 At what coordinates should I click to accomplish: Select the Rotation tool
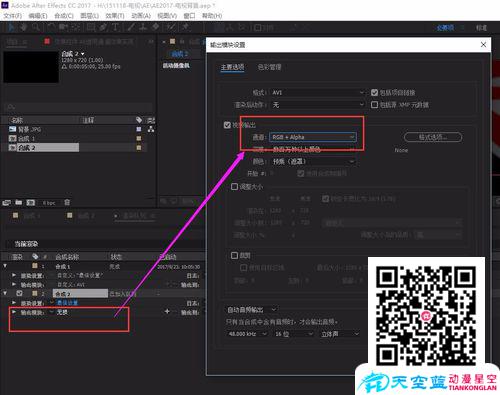(x=51, y=27)
